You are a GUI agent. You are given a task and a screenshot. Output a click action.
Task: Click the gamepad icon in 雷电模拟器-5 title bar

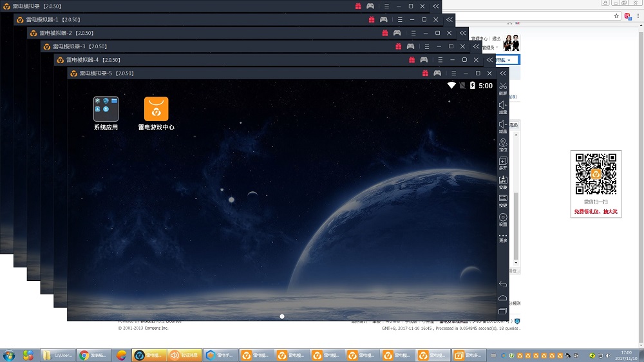[x=437, y=73]
